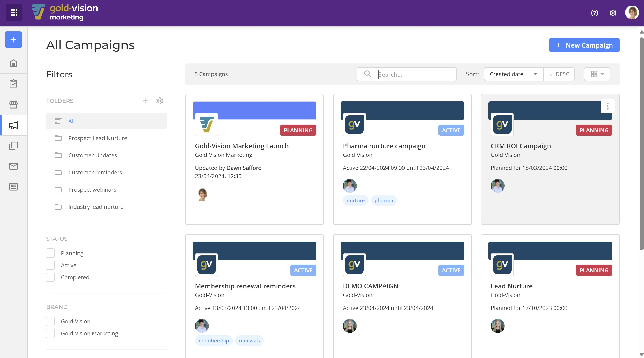The width and height of the screenshot is (644, 358).
Task: Open Lead Nurture campaign title
Action: click(512, 286)
